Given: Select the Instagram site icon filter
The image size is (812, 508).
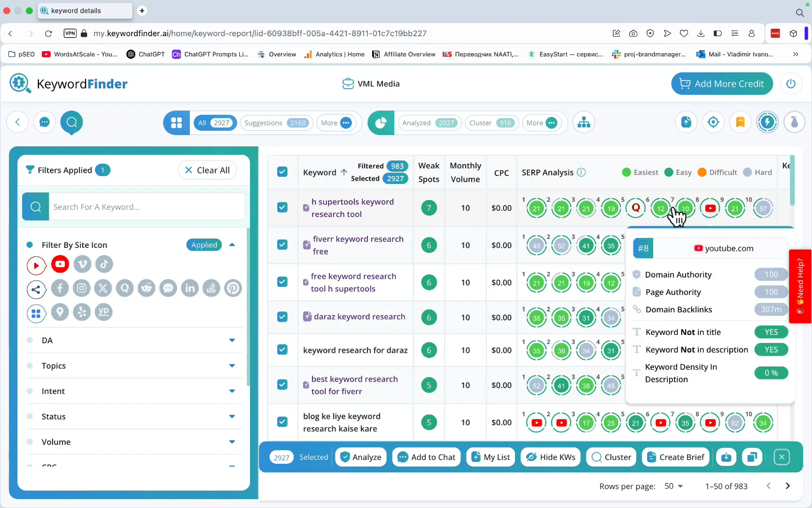Looking at the screenshot, I should coord(82,288).
